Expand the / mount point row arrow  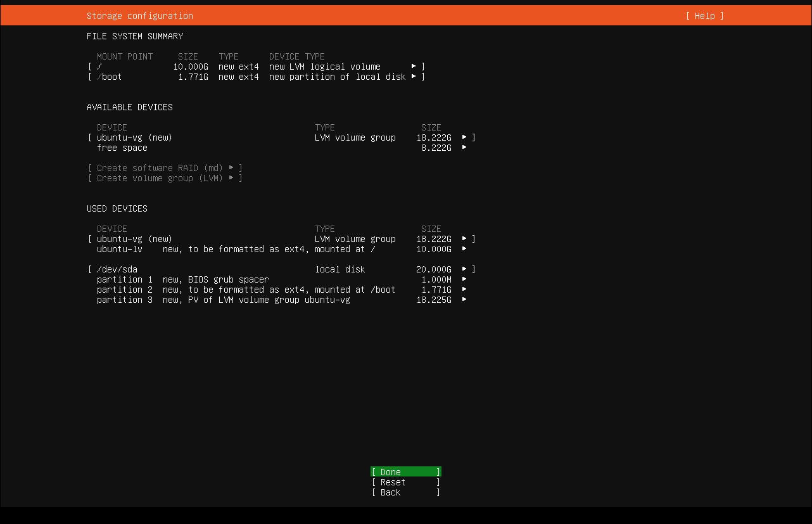[414, 67]
